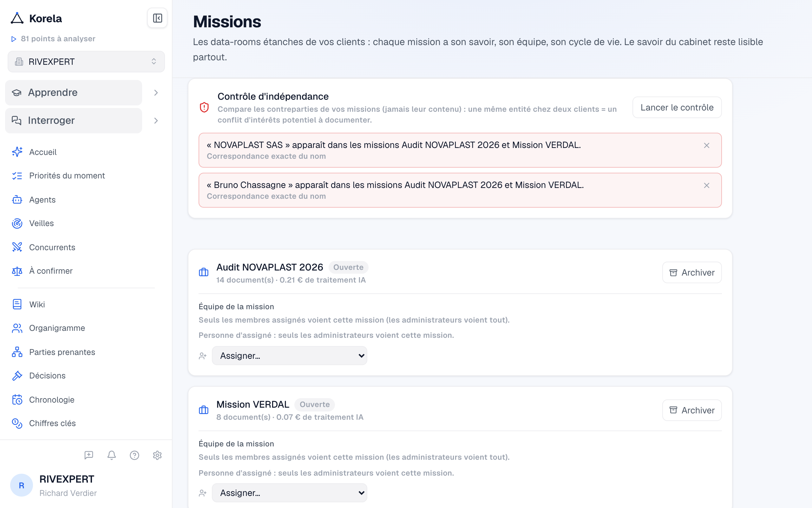Open Parties prenantes

click(62, 352)
